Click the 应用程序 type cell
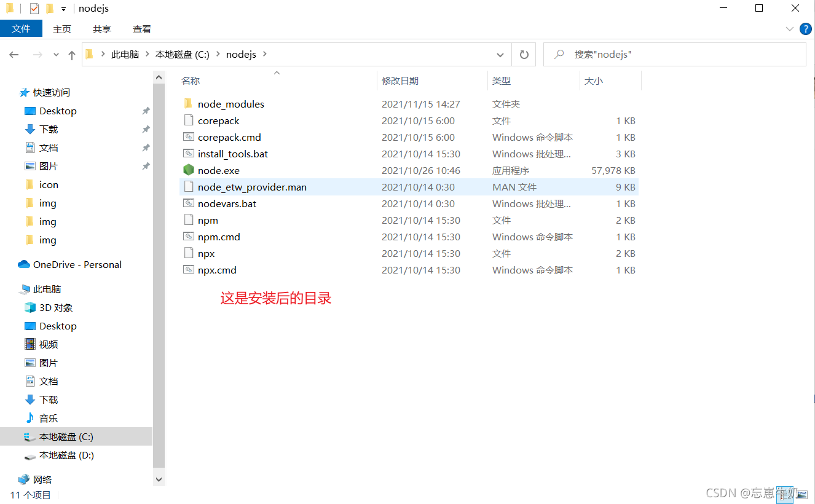 click(x=511, y=170)
